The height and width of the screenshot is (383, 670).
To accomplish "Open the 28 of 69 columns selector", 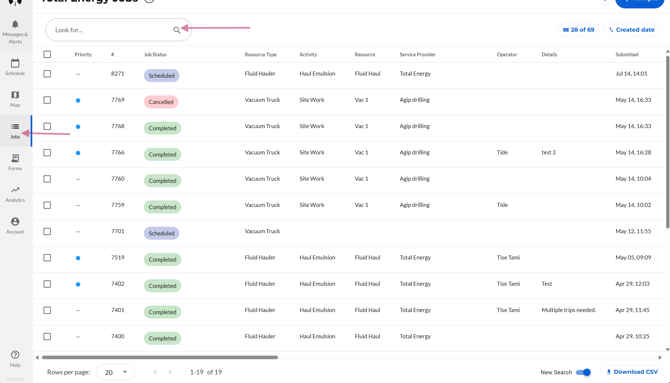I will point(579,30).
